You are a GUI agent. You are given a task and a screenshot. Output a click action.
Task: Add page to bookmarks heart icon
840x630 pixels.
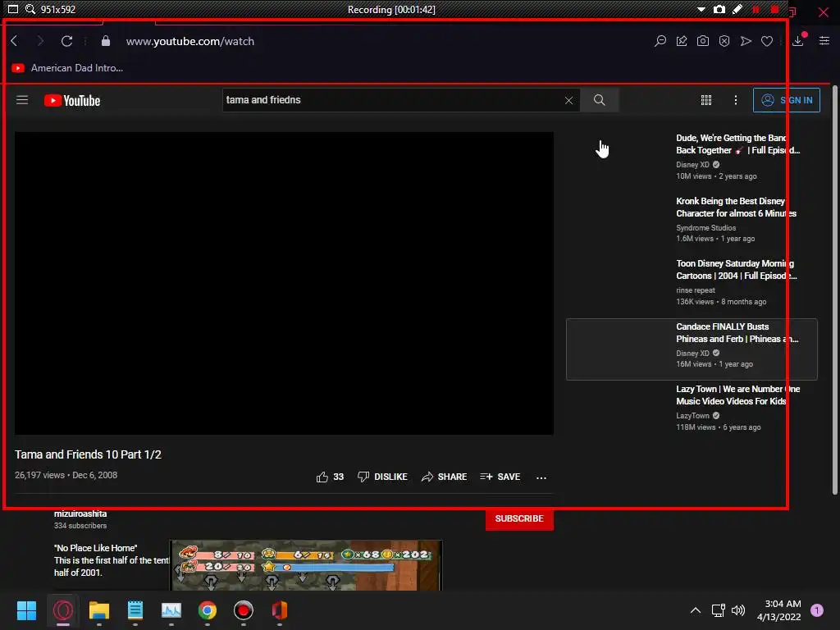pos(767,41)
